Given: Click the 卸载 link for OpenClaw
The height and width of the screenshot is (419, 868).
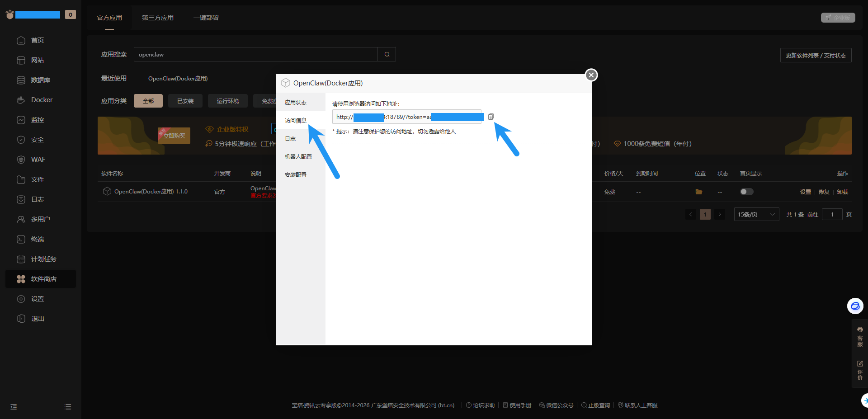Looking at the screenshot, I should coord(842,192).
